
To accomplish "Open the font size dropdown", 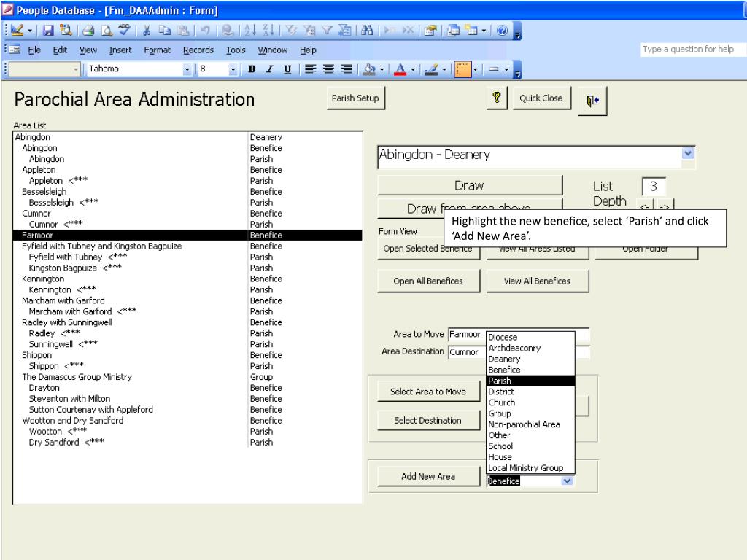I will pos(233,69).
